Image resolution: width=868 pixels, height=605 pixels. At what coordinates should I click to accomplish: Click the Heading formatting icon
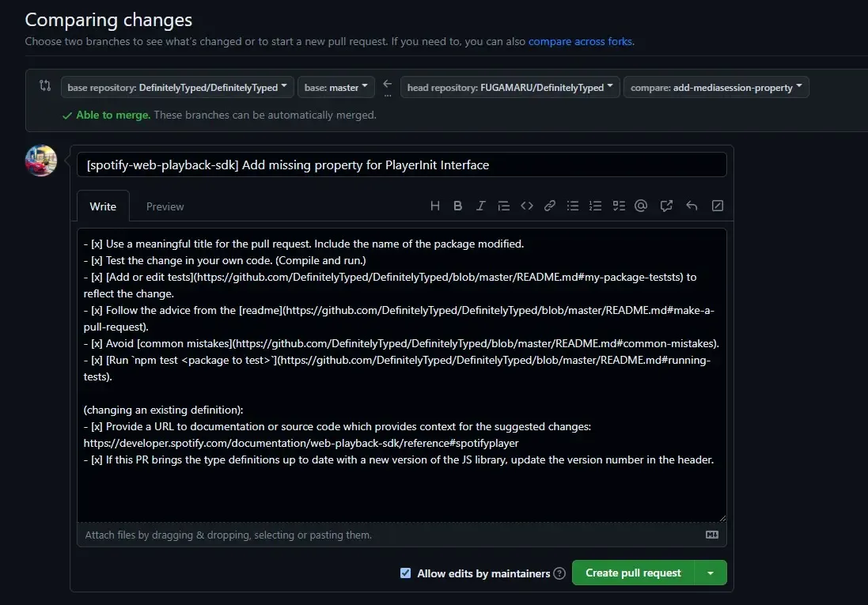[435, 206]
